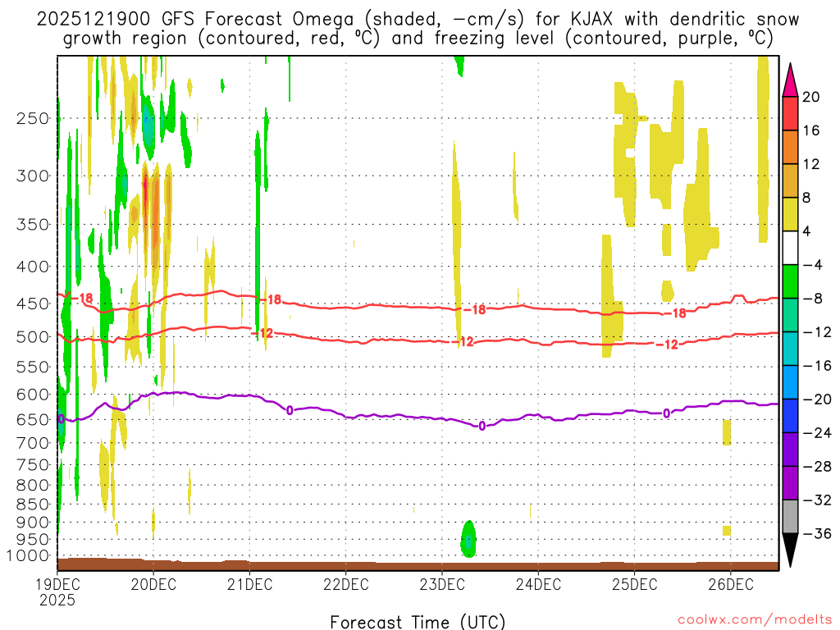
Task: Click the yellow 4 to 8 colorbar segment
Action: [790, 214]
